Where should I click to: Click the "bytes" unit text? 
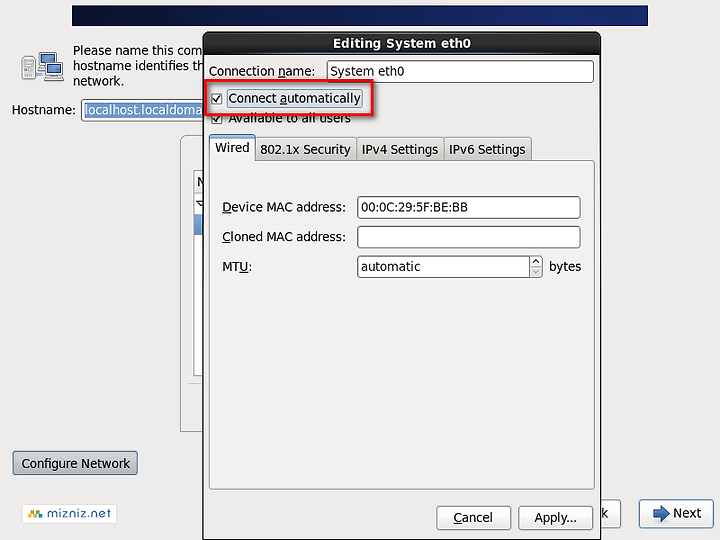(x=565, y=267)
